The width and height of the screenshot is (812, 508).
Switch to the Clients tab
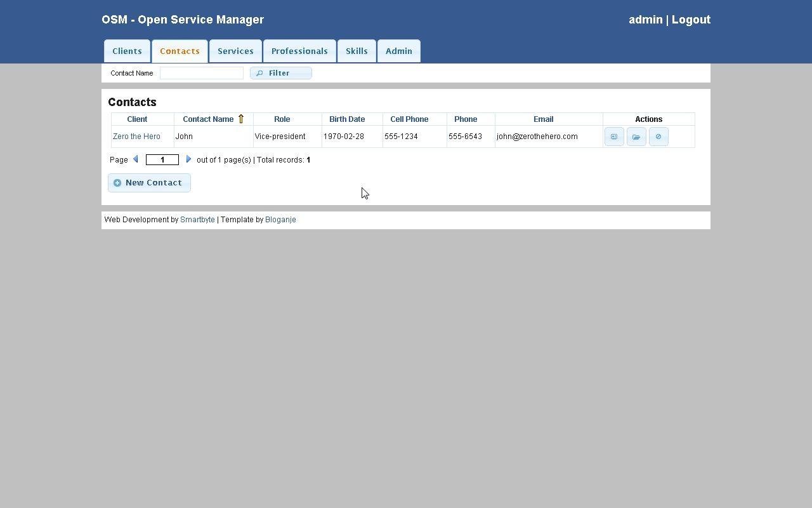pyautogui.click(x=127, y=51)
